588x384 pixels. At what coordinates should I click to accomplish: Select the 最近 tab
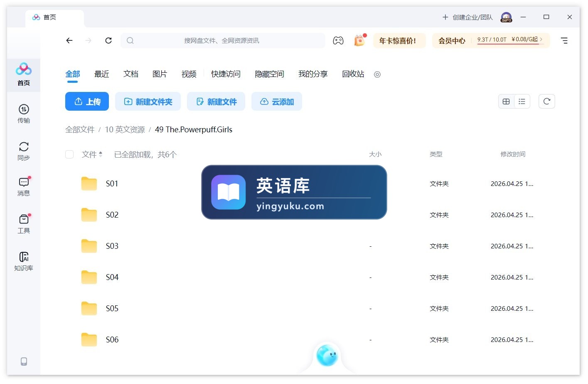click(x=102, y=74)
